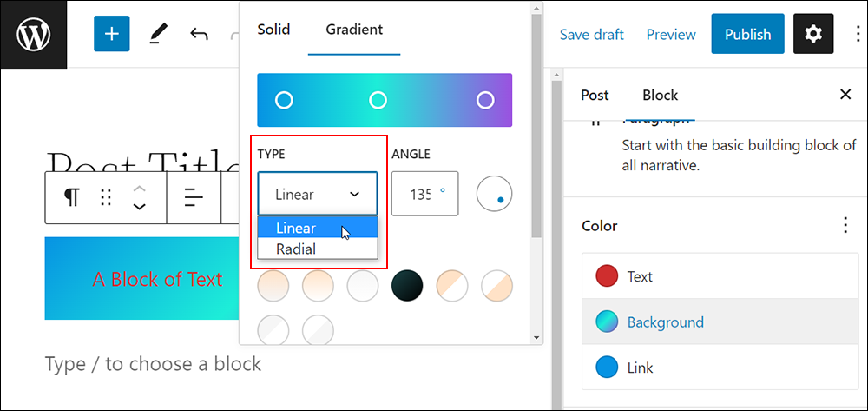Image resolution: width=868 pixels, height=411 pixels.
Task: Open the Settings gear icon
Action: pyautogui.click(x=813, y=35)
